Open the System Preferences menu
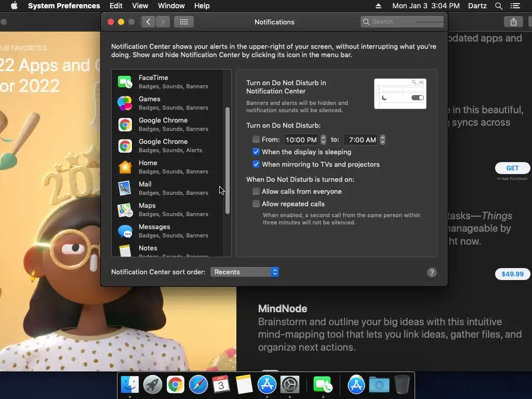Screen dimensions: 532x399 (64, 6)
